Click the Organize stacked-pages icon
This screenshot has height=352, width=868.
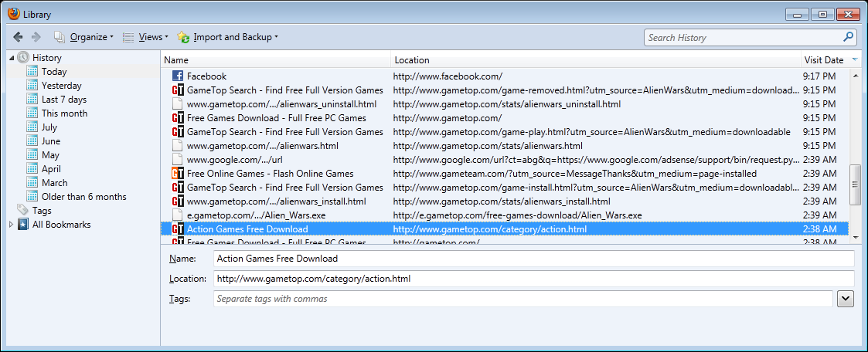pos(60,37)
